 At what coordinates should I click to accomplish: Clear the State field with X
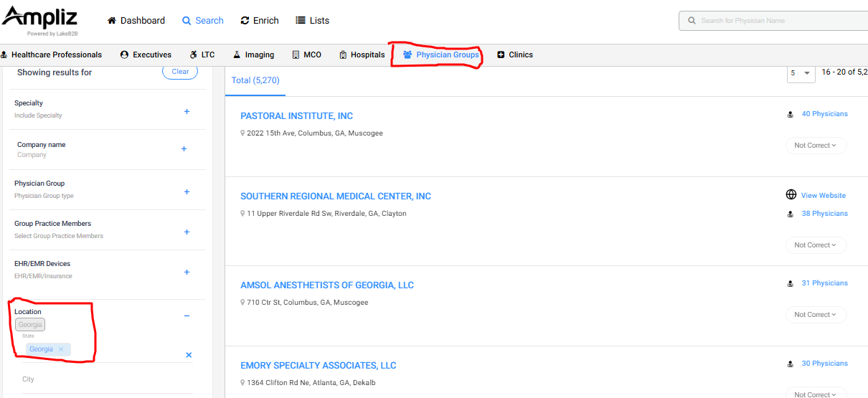[189, 355]
